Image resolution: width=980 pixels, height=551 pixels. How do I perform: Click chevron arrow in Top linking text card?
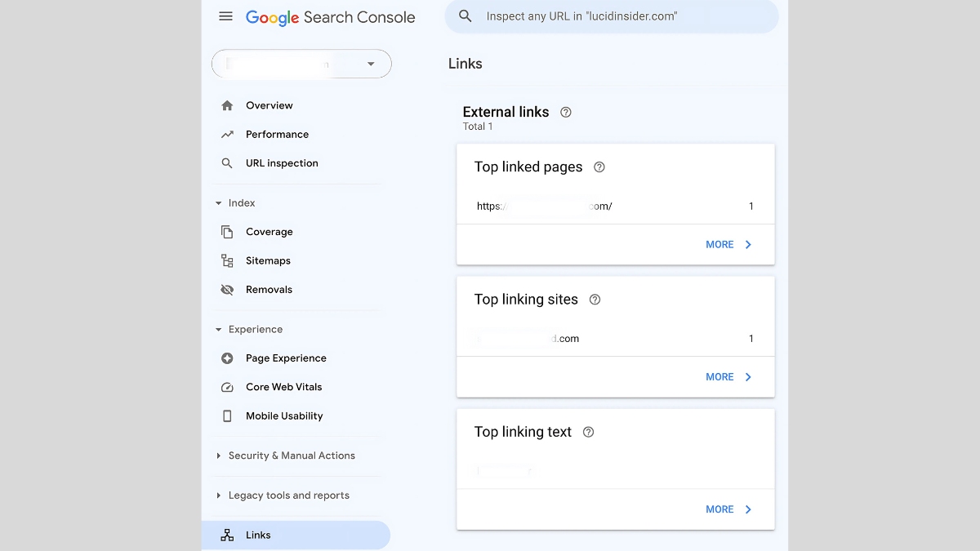pos(748,509)
